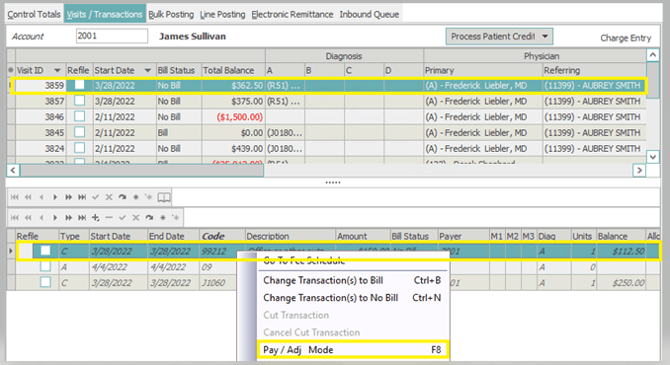
Task: Move to previous record in transactions navigator
Action: [x=41, y=218]
